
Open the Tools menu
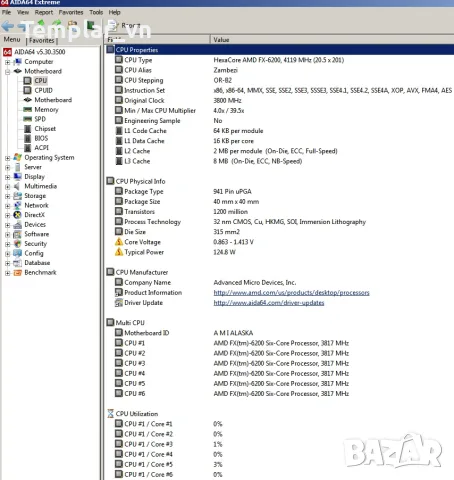pos(96,12)
